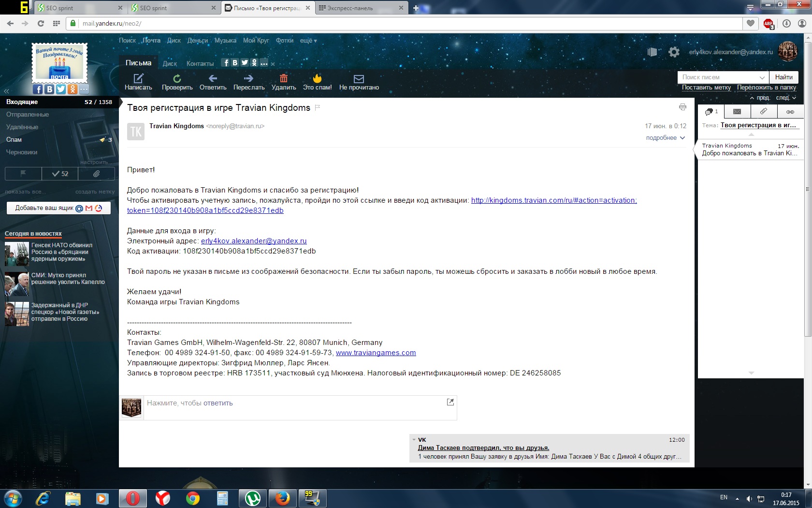Open envelope tab in right panel
812x508 pixels.
[737, 111]
